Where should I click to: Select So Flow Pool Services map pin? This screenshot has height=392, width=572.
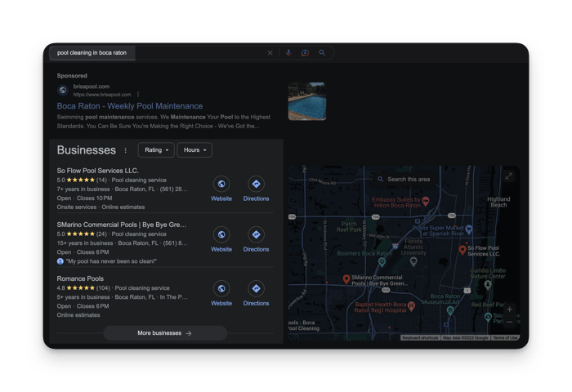[x=463, y=250]
